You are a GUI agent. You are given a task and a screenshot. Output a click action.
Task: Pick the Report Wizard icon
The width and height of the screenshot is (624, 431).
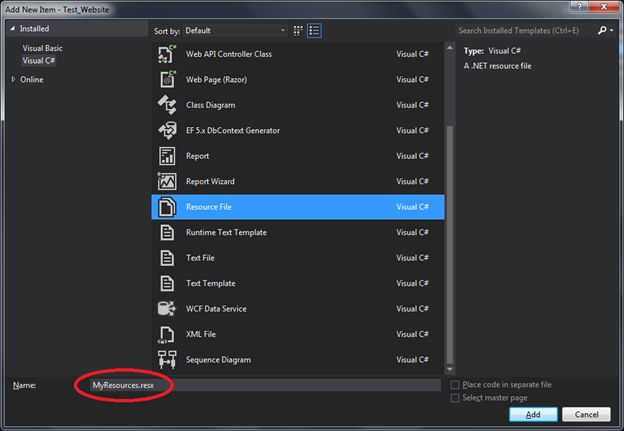coord(167,181)
